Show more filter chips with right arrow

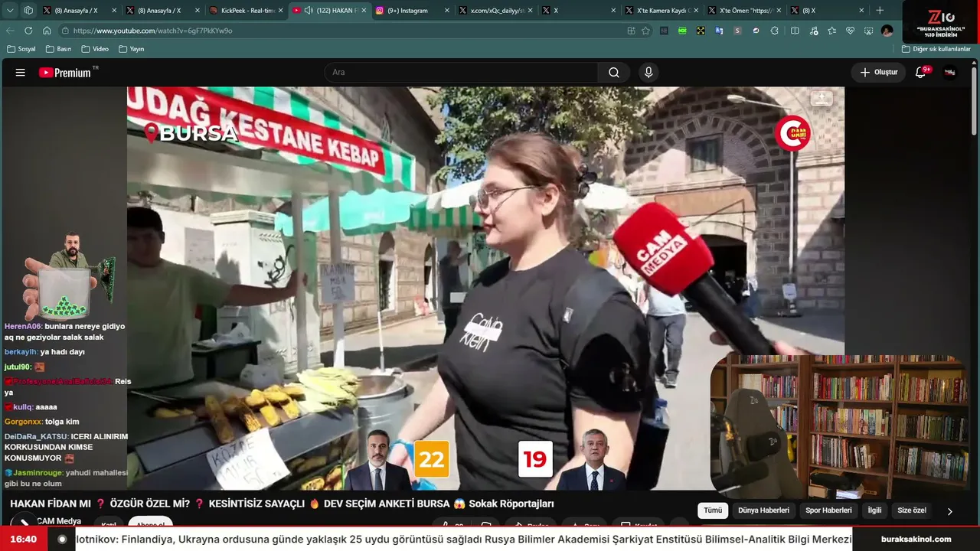[x=950, y=511]
